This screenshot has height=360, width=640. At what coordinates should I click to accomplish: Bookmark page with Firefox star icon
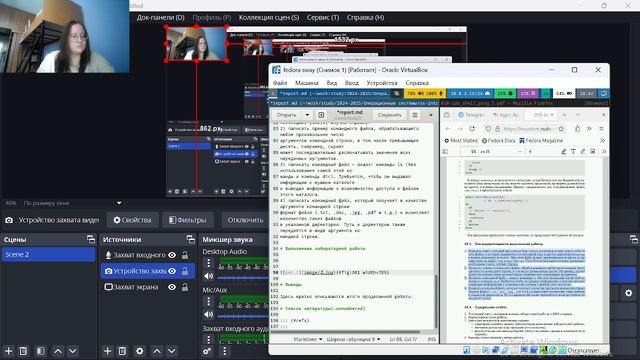561,129
